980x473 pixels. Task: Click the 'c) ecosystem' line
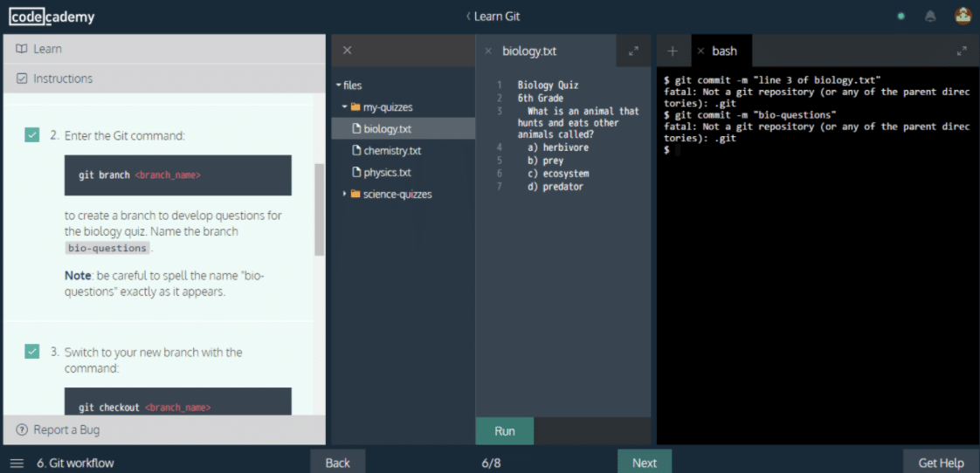[x=557, y=173]
